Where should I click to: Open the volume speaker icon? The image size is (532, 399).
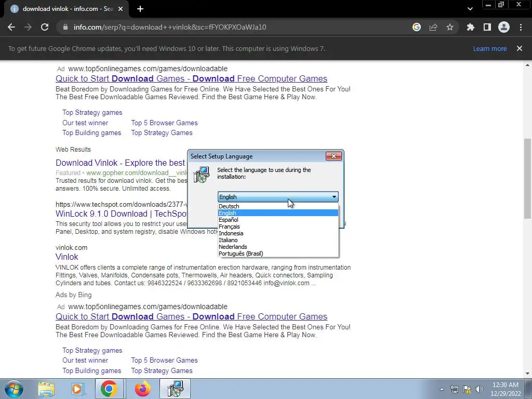pyautogui.click(x=480, y=389)
